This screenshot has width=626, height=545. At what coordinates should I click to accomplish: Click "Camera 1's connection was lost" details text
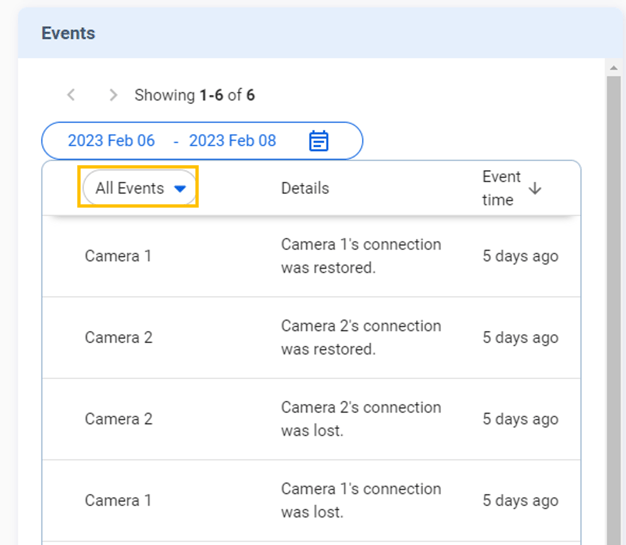360,501
